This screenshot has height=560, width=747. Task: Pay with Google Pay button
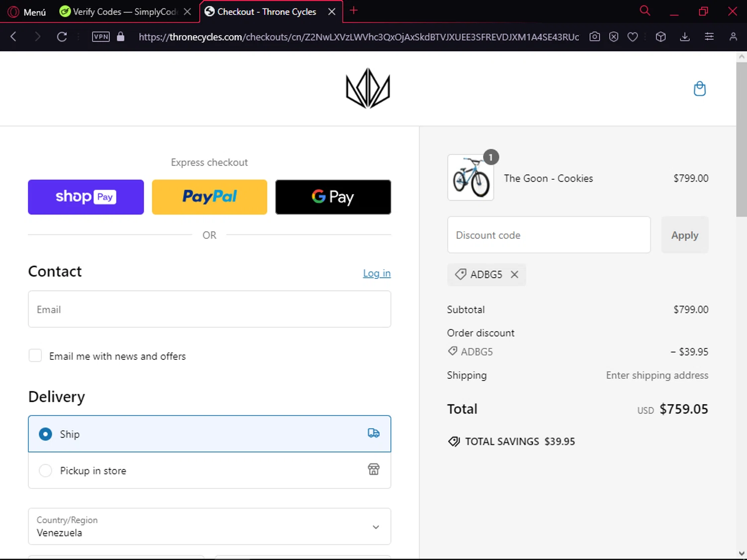[x=333, y=197]
